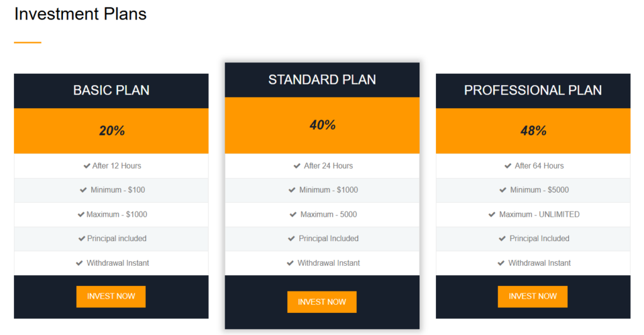Choose Invest Now under Professional Plan
Screen dimensions: 644x335
click(x=533, y=297)
